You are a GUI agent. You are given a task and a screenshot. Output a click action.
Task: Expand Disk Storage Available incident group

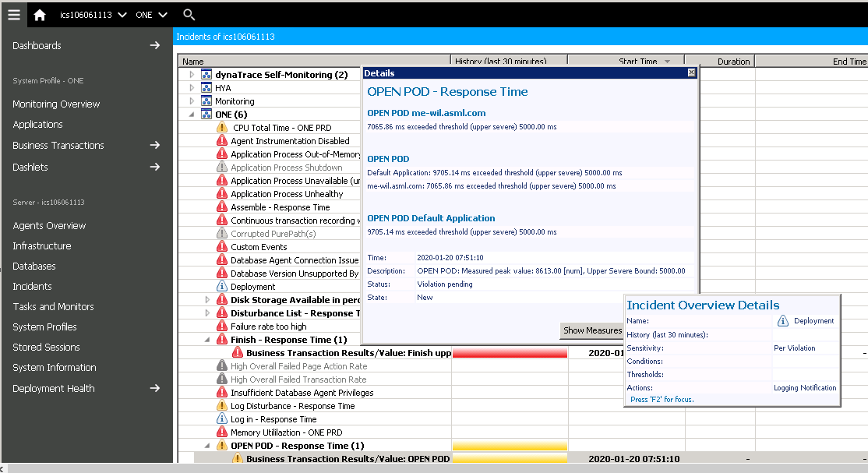(x=207, y=300)
